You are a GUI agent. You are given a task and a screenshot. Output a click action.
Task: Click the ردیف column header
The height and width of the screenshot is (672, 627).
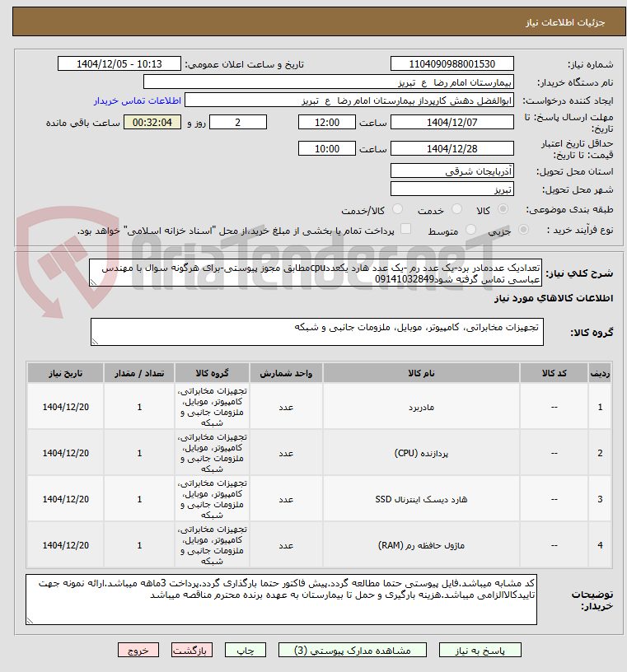(x=600, y=373)
